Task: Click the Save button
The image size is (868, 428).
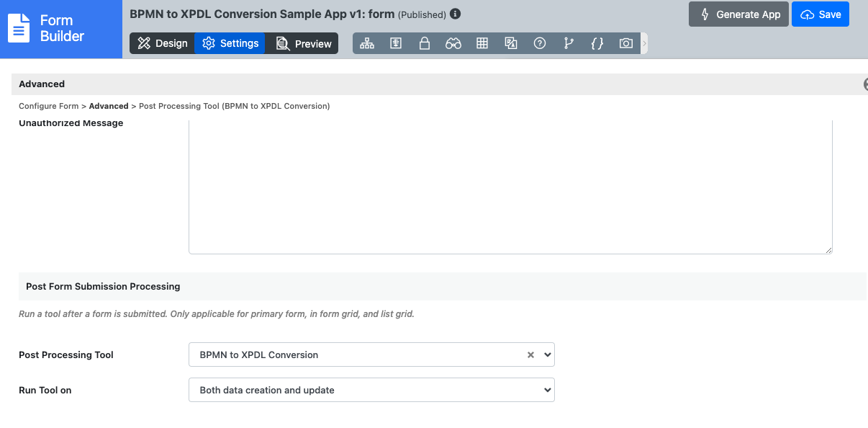Action: tap(820, 14)
